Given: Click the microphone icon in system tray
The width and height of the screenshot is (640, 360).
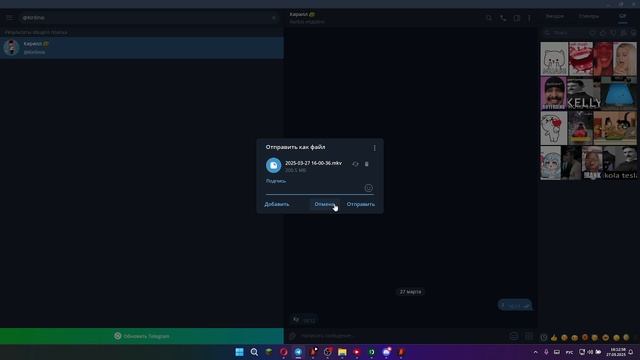Looking at the screenshot, I should click(x=546, y=352).
